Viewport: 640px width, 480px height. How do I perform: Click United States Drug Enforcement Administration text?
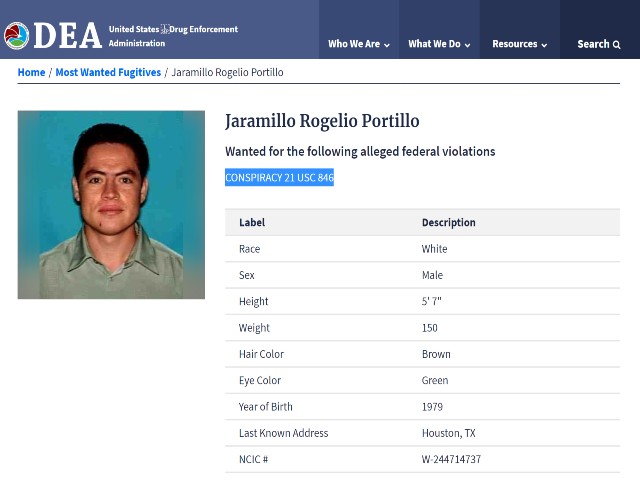173,36
